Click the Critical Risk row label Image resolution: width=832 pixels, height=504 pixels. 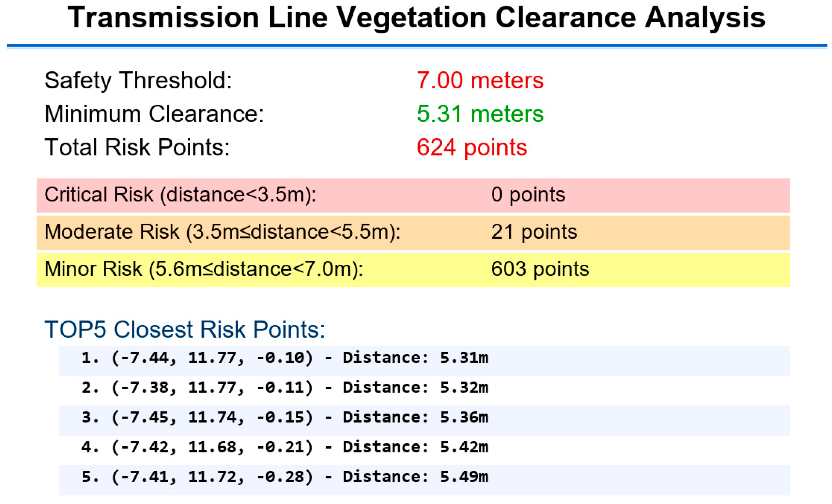(x=180, y=195)
